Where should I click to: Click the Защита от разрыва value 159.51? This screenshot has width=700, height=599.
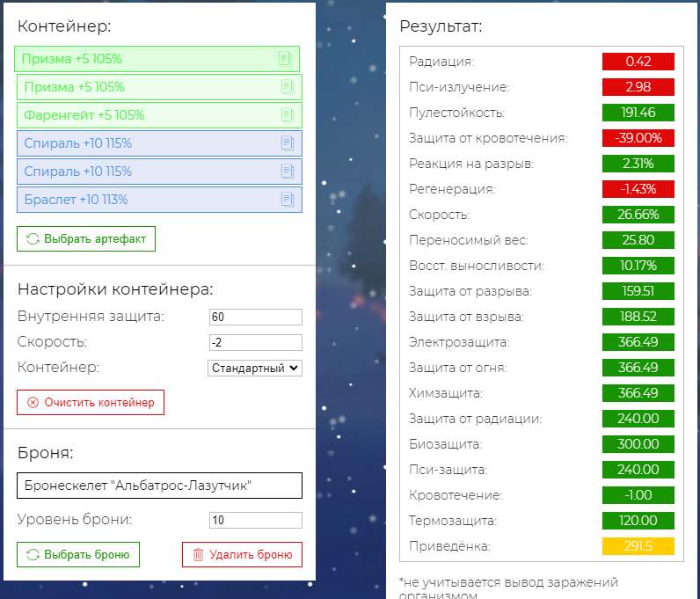[638, 291]
